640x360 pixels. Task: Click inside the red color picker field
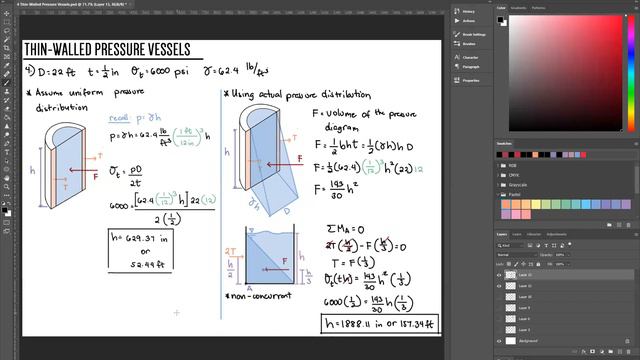(565, 73)
